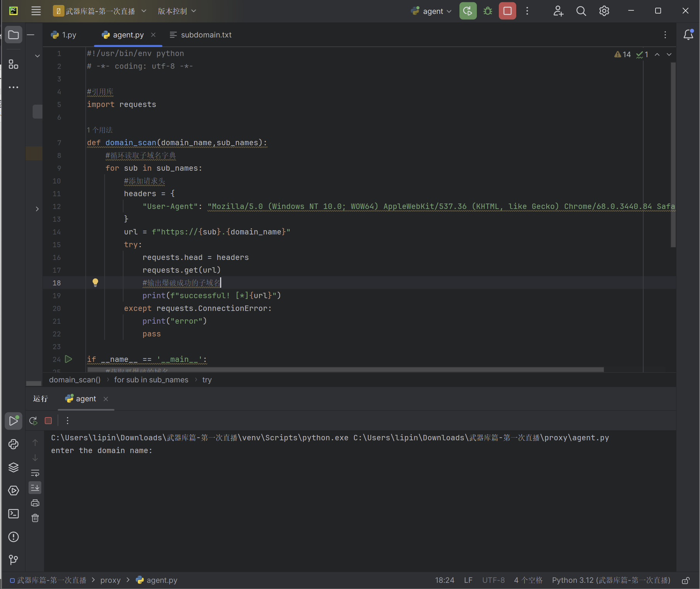Open the main hamburger menu
Image resolution: width=700 pixels, height=589 pixels.
click(x=36, y=11)
